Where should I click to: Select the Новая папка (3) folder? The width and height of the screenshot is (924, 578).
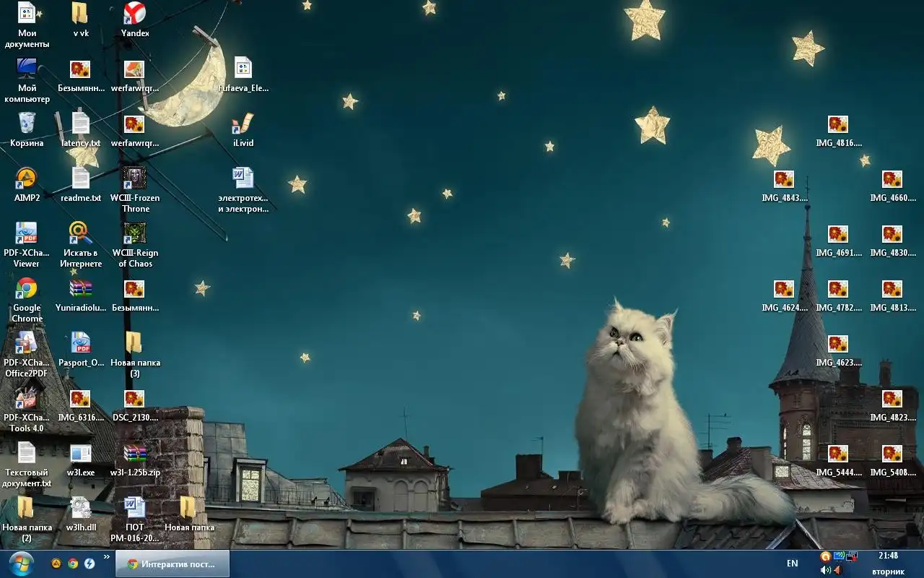tap(135, 344)
